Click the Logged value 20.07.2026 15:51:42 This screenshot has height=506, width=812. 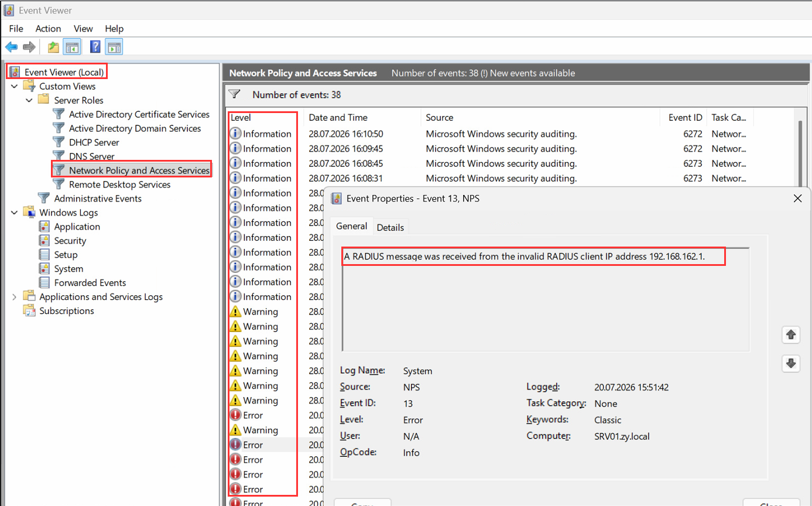pyautogui.click(x=631, y=387)
